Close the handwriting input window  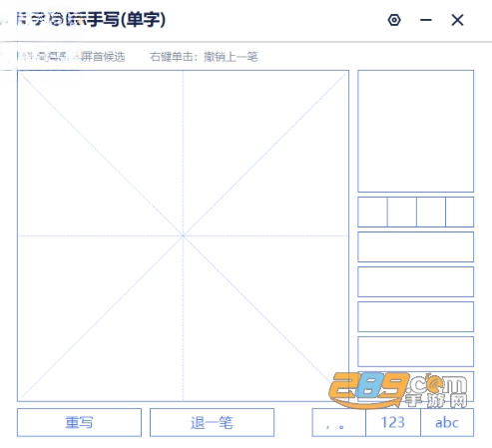457,20
